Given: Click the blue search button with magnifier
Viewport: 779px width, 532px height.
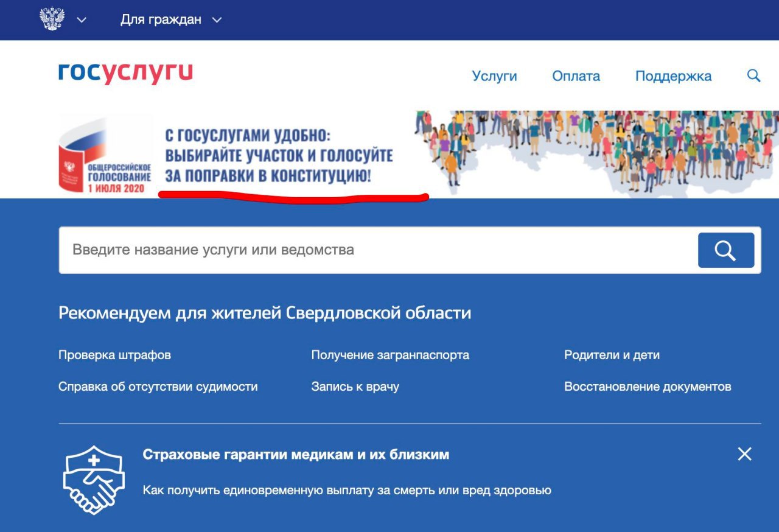Looking at the screenshot, I should tap(725, 250).
